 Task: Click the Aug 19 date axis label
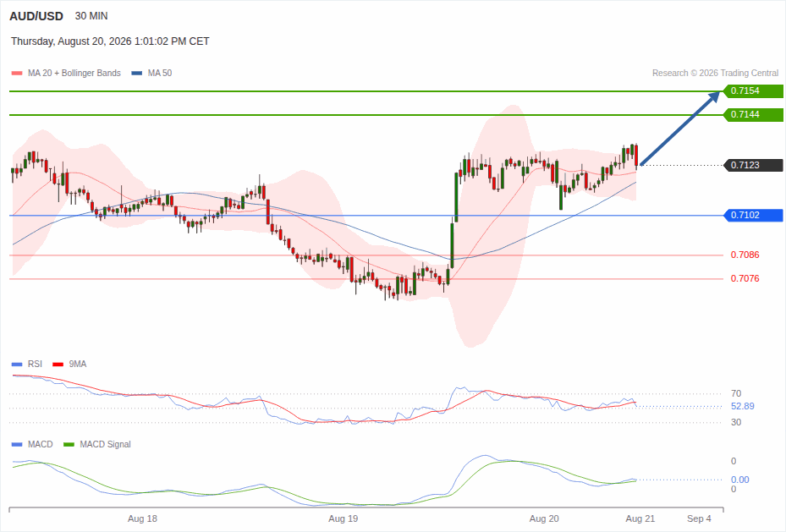[x=344, y=518]
